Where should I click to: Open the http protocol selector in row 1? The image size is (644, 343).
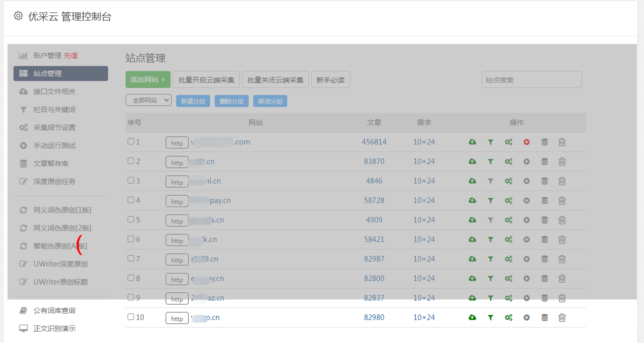click(177, 143)
